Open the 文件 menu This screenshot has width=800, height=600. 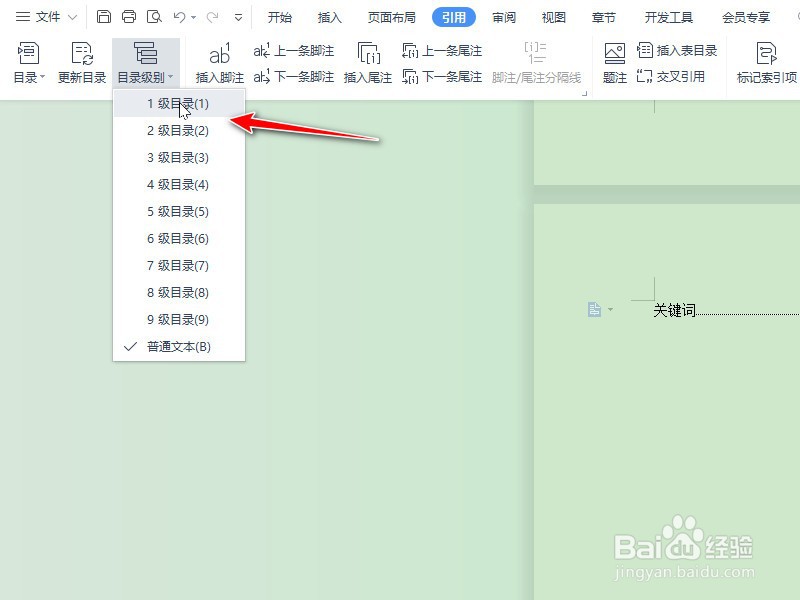click(x=46, y=17)
